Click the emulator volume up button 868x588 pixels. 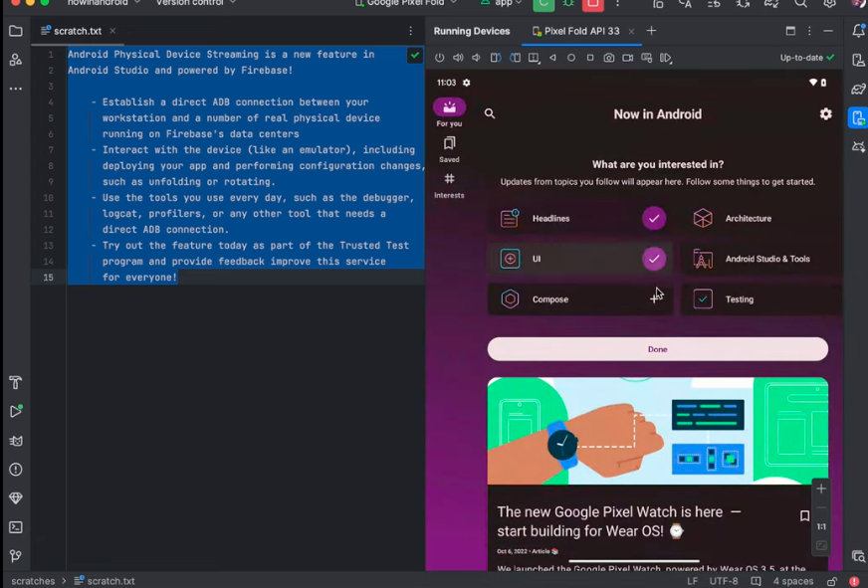point(458,58)
